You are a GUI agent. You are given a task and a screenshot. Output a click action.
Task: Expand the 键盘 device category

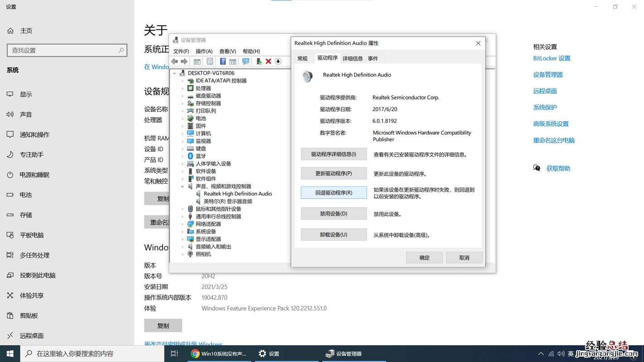(183, 149)
